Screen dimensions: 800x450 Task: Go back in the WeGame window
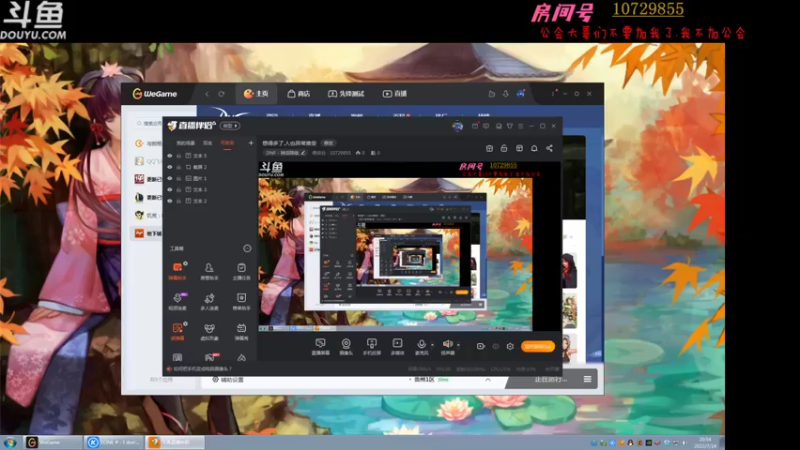pos(207,94)
